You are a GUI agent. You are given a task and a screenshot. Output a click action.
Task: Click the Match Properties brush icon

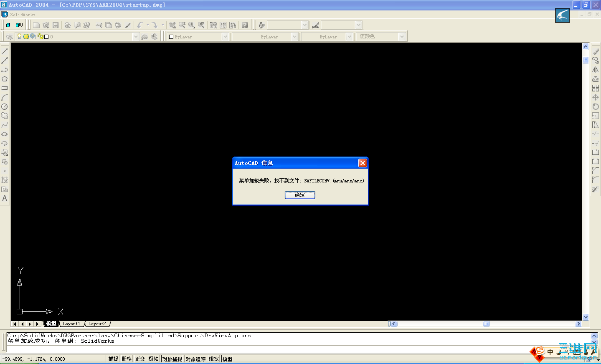[x=128, y=25]
